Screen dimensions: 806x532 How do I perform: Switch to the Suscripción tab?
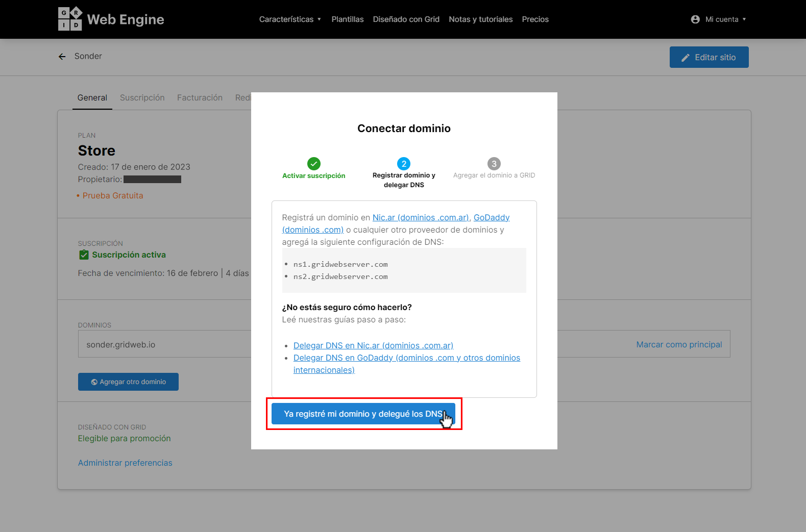tap(142, 97)
